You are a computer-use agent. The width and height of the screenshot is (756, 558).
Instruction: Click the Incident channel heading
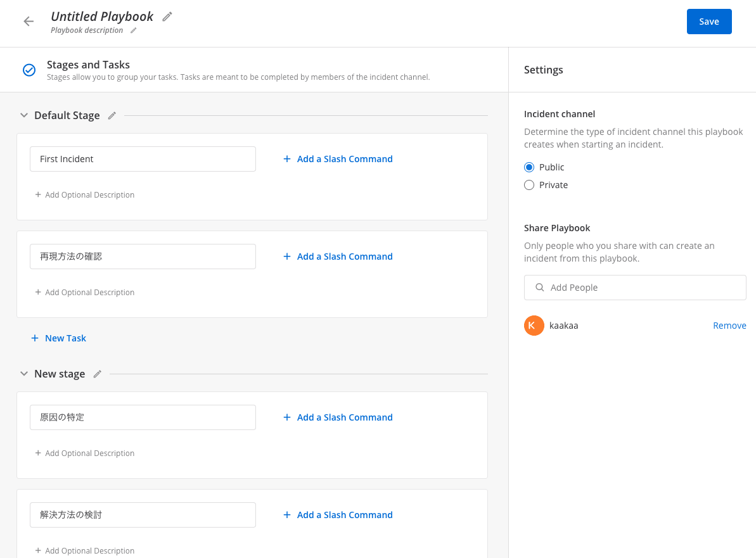click(x=560, y=114)
